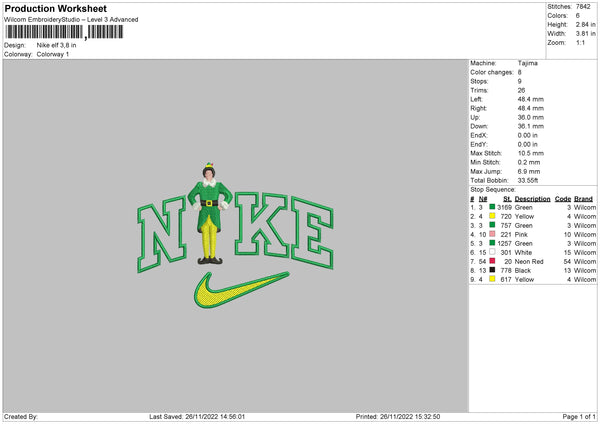Select the Total Bobbin value 33.55ft
The width and height of the screenshot is (600, 424).
click(x=528, y=180)
